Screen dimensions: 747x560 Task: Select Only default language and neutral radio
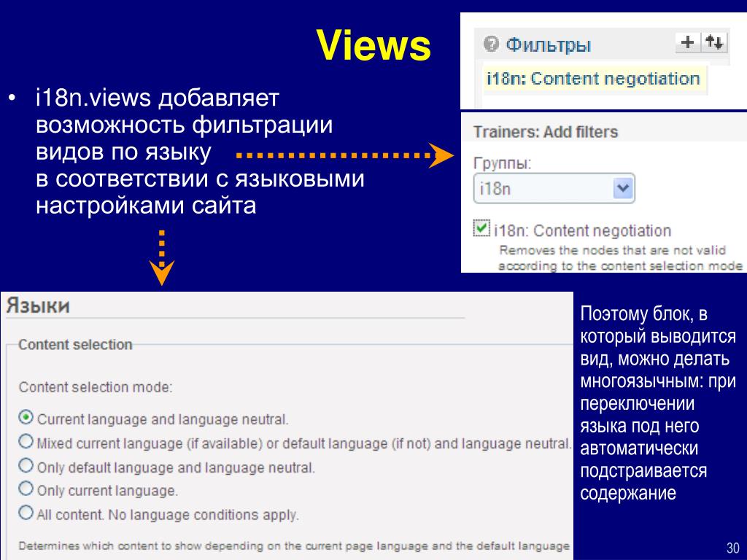pyautogui.click(x=26, y=465)
